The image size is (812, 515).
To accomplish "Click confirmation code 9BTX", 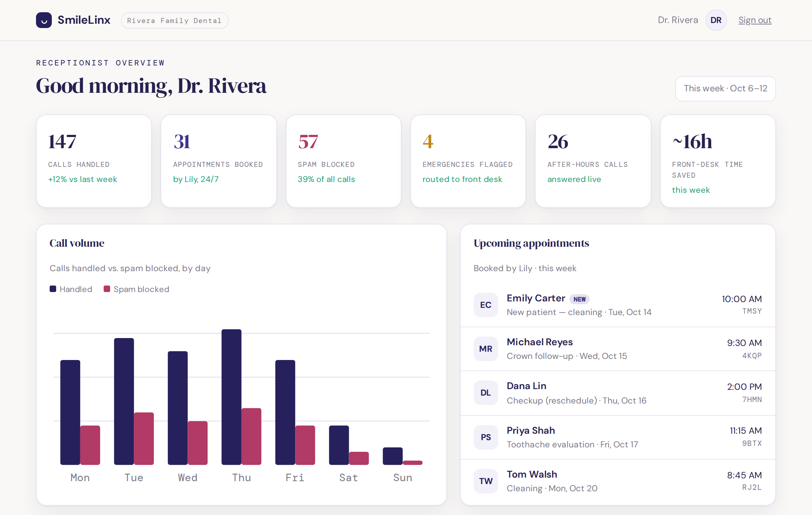I will click(752, 443).
